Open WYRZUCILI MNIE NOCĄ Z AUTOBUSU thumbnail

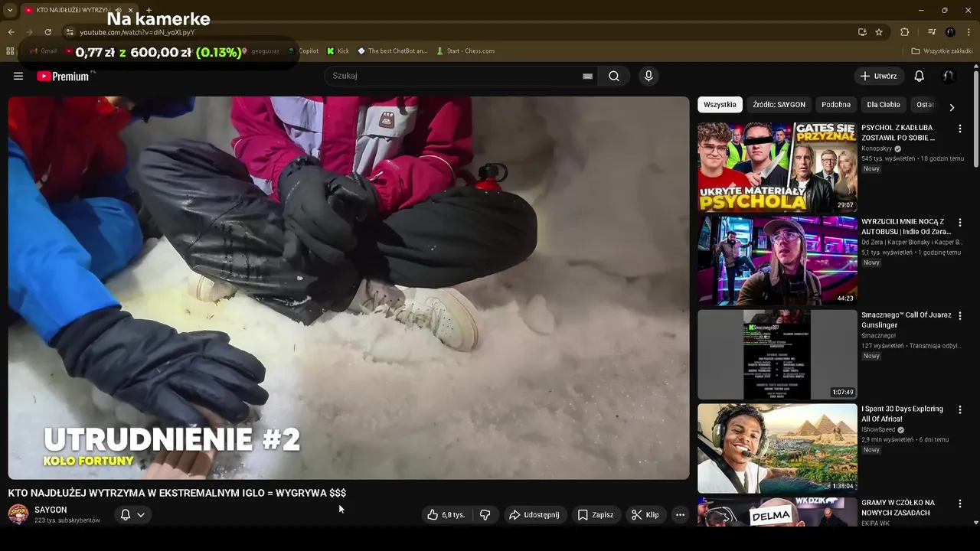pos(777,261)
